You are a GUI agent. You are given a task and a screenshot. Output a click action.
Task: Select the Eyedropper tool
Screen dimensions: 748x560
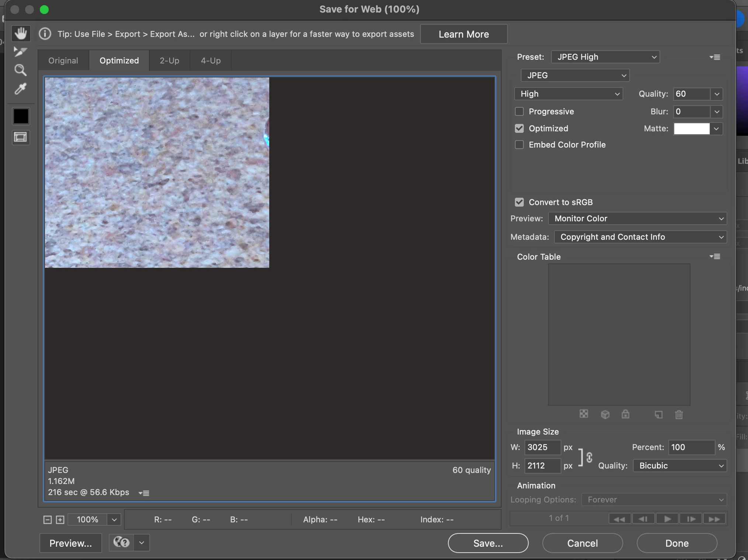coord(20,89)
